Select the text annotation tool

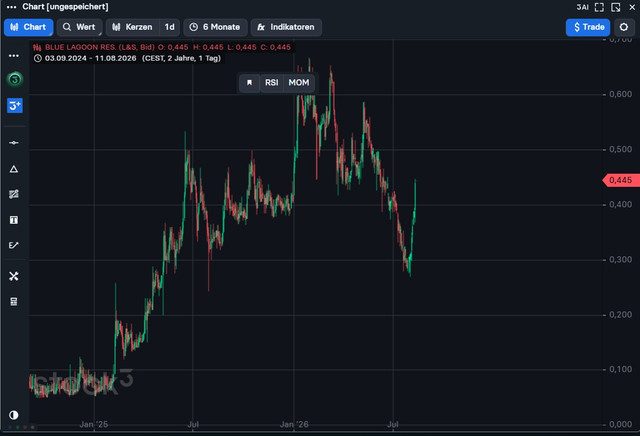14,220
